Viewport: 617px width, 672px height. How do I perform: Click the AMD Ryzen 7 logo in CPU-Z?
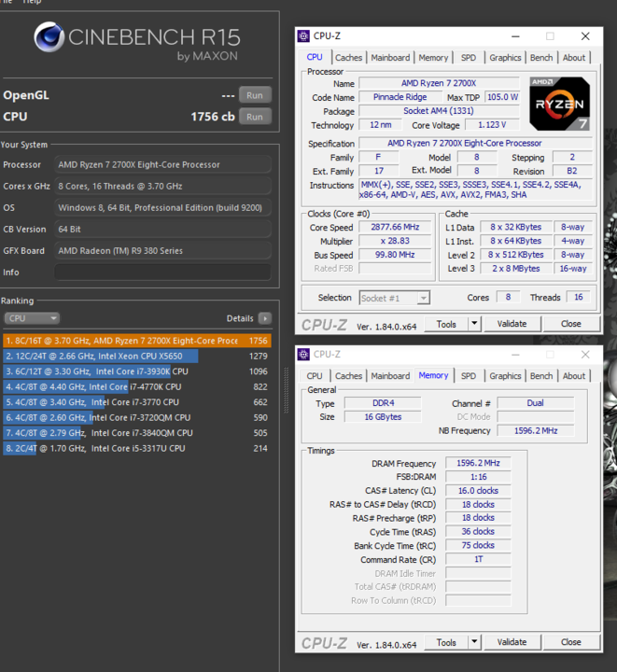pyautogui.click(x=559, y=104)
